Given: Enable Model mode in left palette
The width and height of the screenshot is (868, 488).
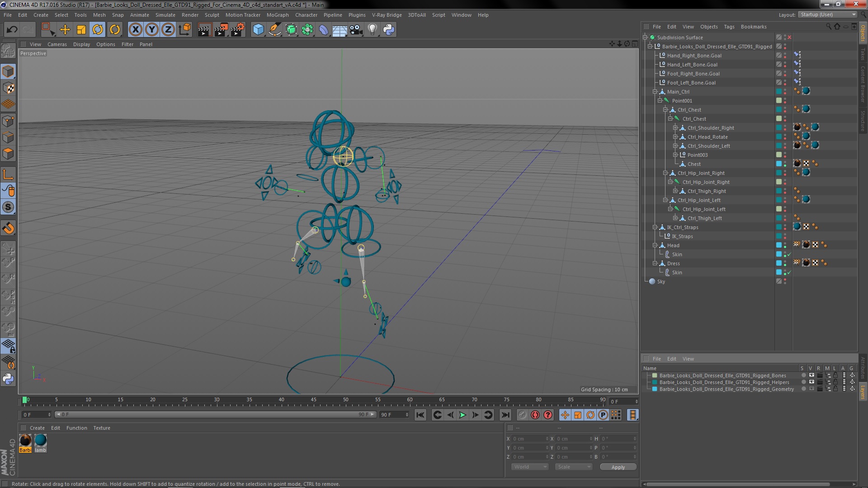Looking at the screenshot, I should point(8,71).
